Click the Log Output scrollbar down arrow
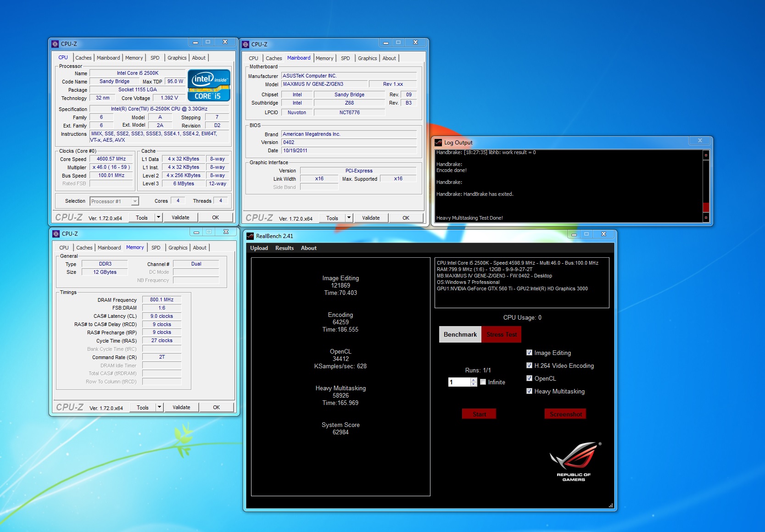 [x=706, y=217]
